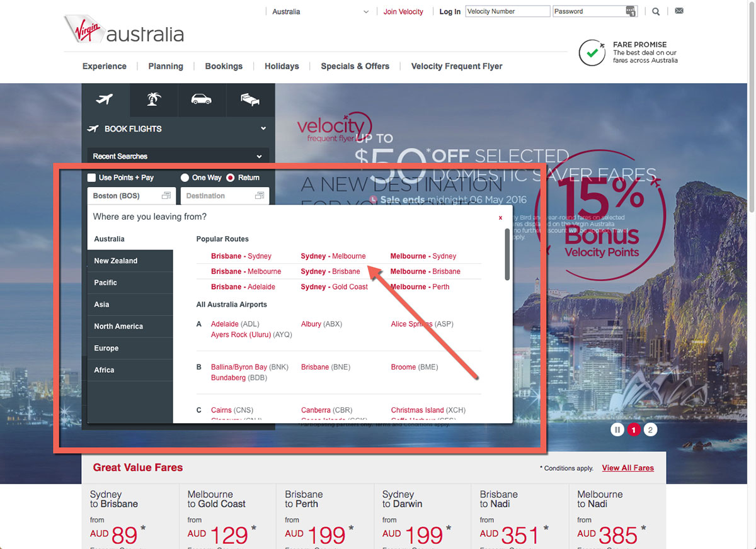Select the New Zealand region tab
The image size is (756, 549).
click(130, 261)
